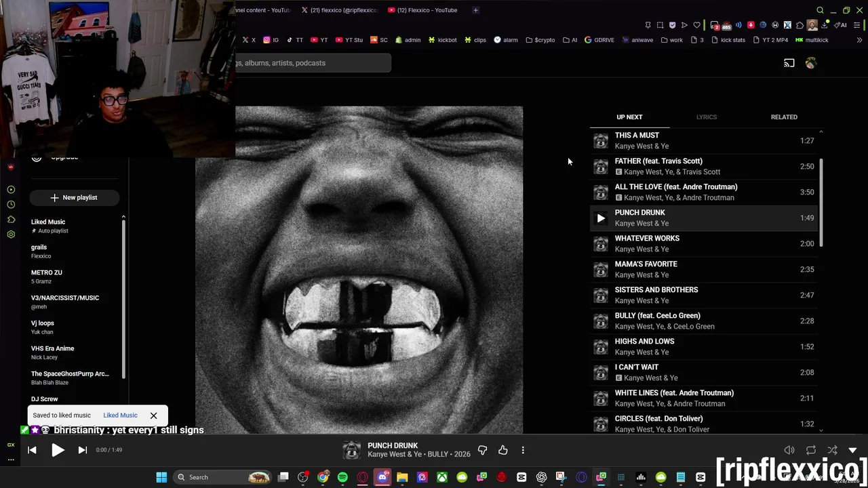The image size is (868, 488).
Task: Click play icon on PUNCH DRUNK row
Action: pyautogui.click(x=601, y=218)
